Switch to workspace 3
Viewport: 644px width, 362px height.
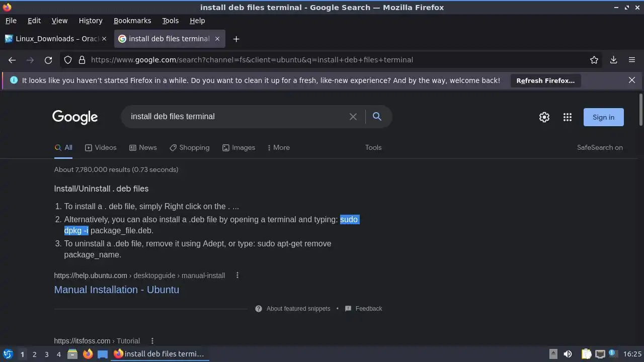(x=46, y=354)
